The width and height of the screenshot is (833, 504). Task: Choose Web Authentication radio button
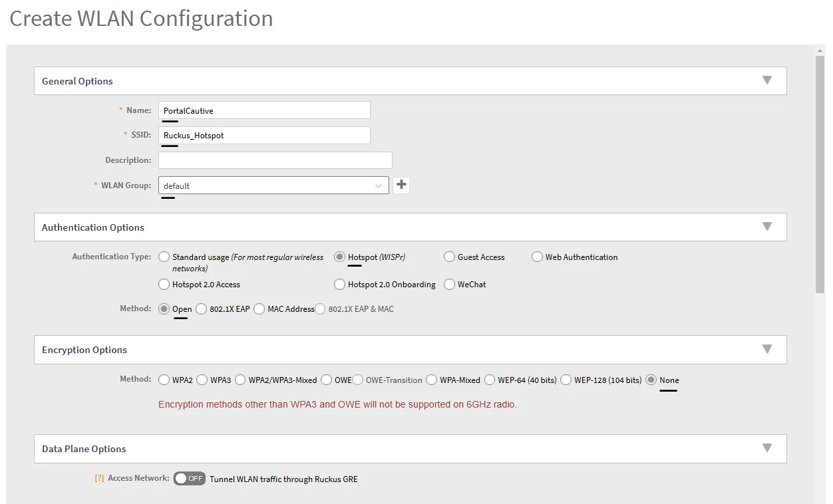(x=538, y=257)
